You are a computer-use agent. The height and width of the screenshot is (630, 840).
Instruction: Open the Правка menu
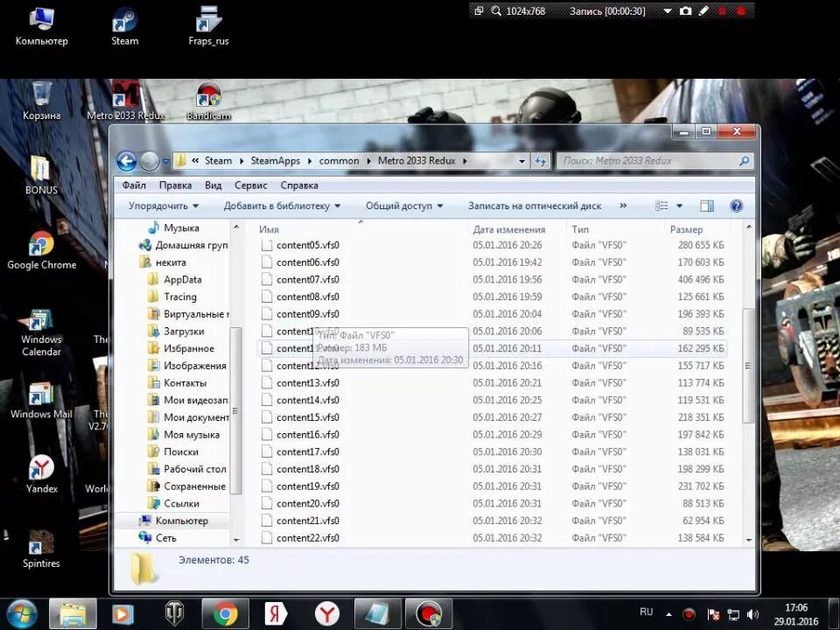(x=175, y=185)
